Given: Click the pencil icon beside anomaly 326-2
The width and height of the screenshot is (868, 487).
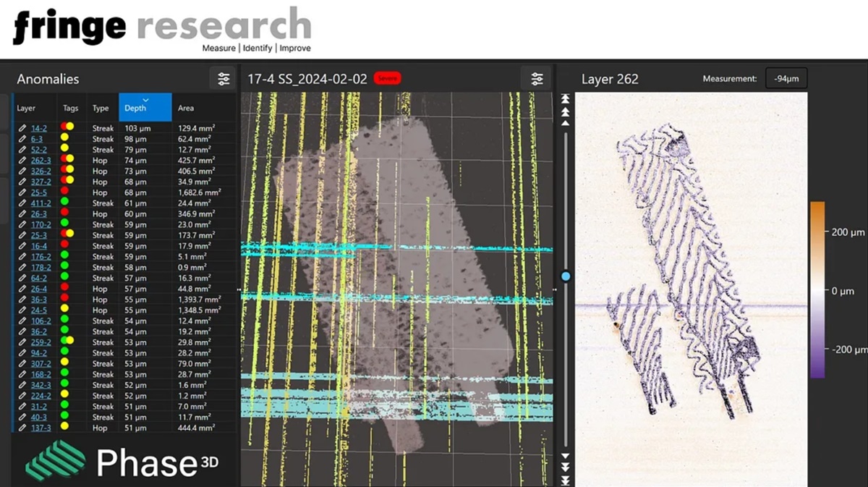Looking at the screenshot, I should pyautogui.click(x=22, y=171).
